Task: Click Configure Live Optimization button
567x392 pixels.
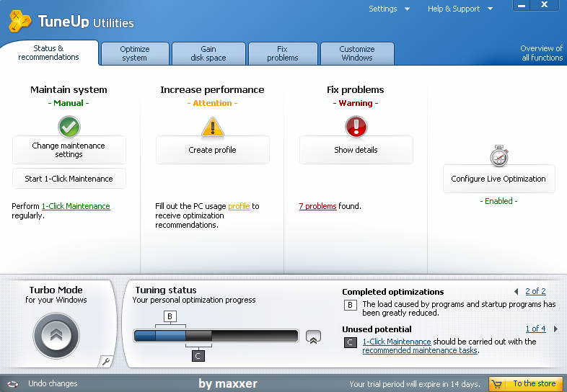Action: 499,179
